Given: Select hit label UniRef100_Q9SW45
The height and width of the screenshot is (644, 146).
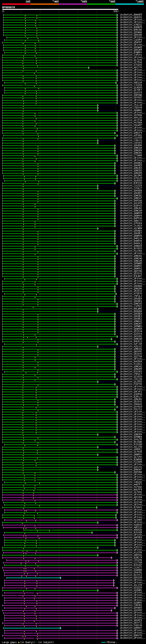Looking at the screenshot, I should (131, 48).
